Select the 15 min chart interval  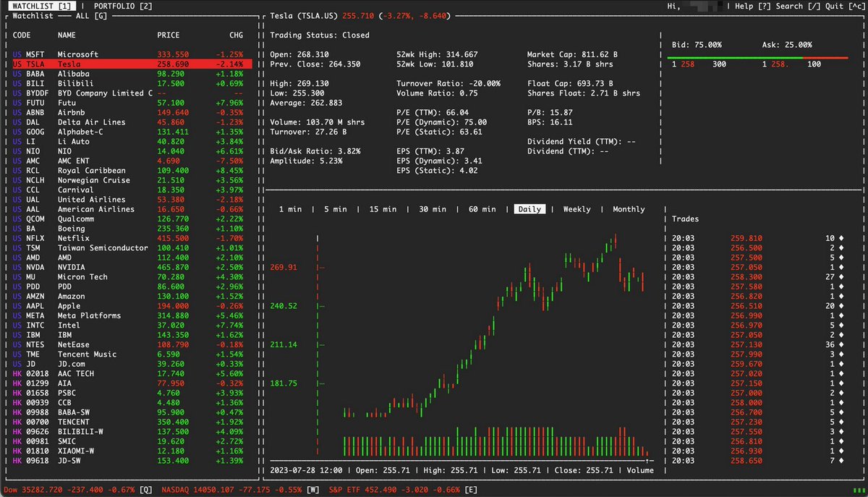(383, 209)
